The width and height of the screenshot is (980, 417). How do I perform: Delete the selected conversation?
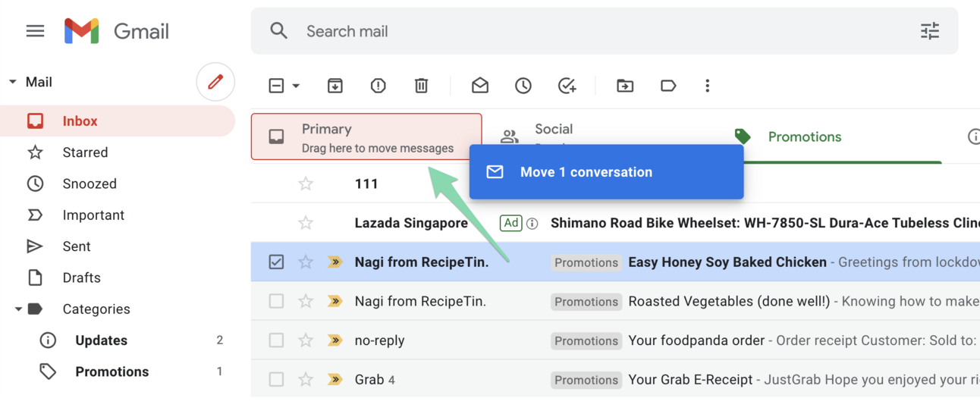pyautogui.click(x=422, y=86)
